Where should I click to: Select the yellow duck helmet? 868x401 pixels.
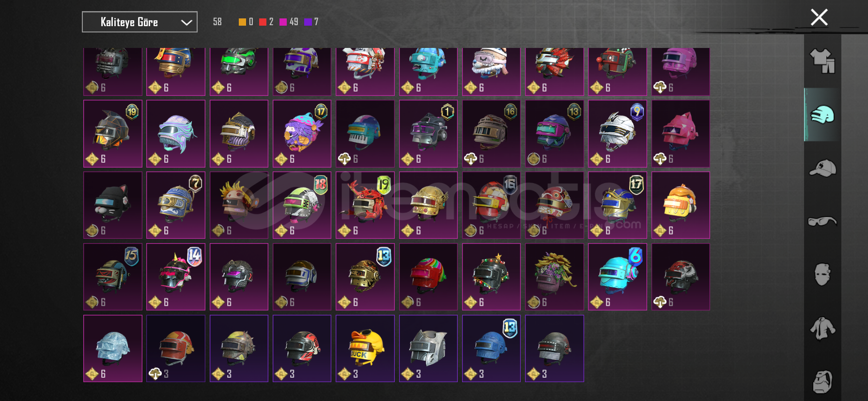[x=365, y=348]
